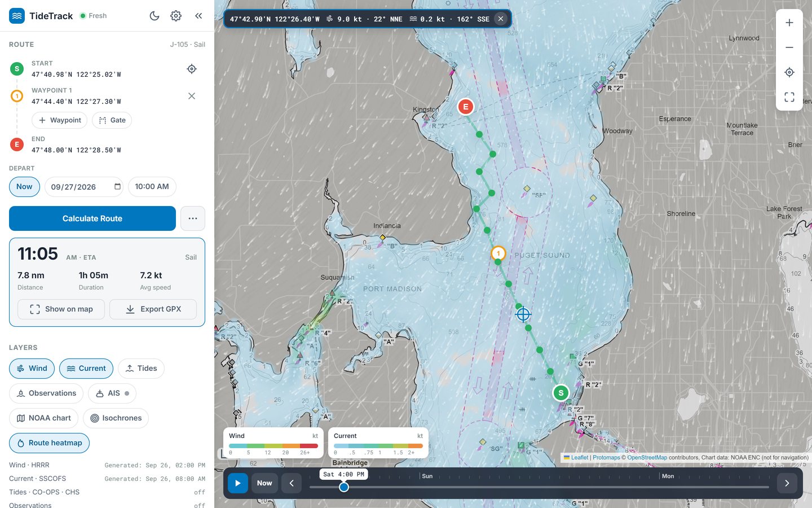Change the 10:00 AM departure time
812x508 pixels.
click(152, 187)
